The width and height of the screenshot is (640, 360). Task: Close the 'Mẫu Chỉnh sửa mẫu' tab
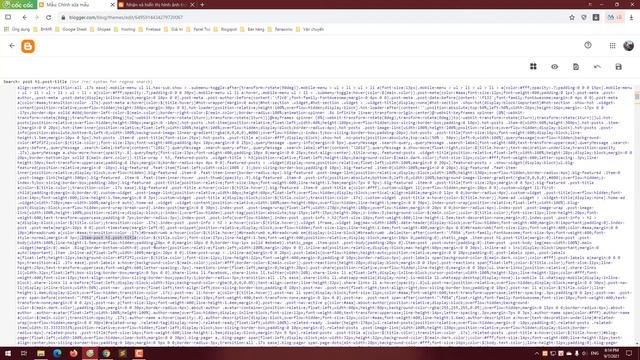click(113, 5)
